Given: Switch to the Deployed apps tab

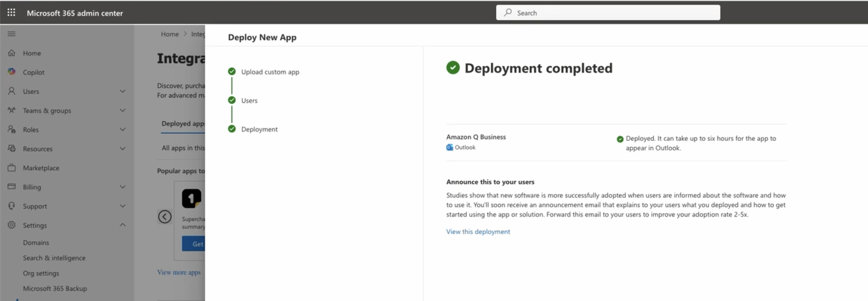Looking at the screenshot, I should click(183, 123).
